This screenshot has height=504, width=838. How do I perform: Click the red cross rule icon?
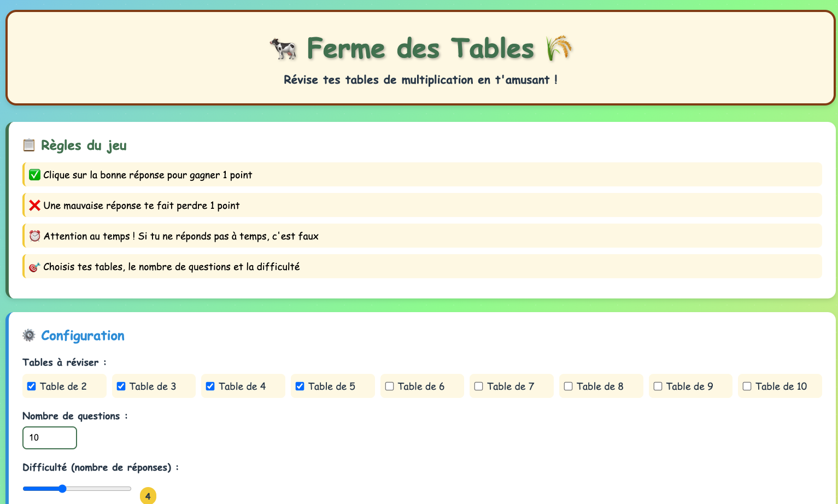(x=34, y=206)
